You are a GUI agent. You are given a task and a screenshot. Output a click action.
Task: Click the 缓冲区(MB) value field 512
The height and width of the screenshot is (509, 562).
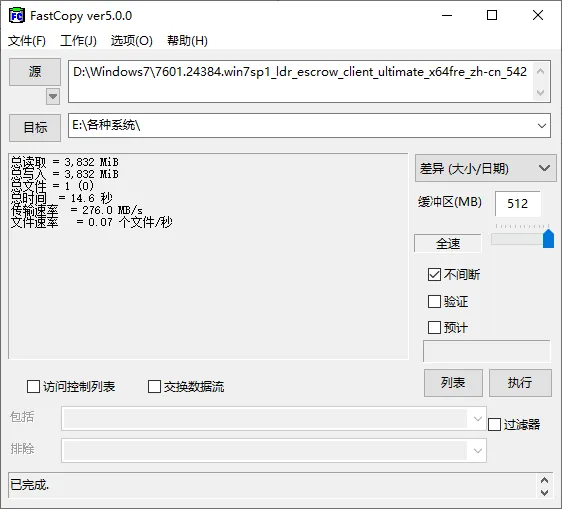(518, 204)
